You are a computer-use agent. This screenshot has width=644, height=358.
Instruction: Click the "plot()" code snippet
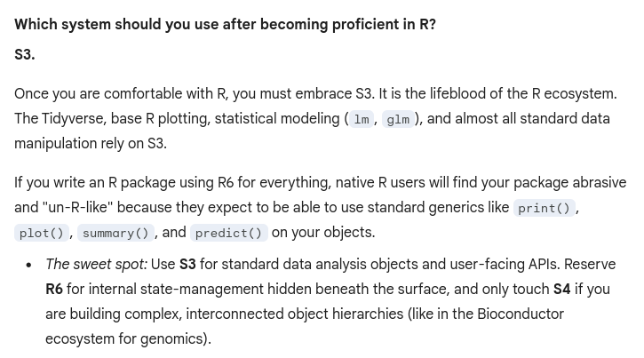coord(42,233)
